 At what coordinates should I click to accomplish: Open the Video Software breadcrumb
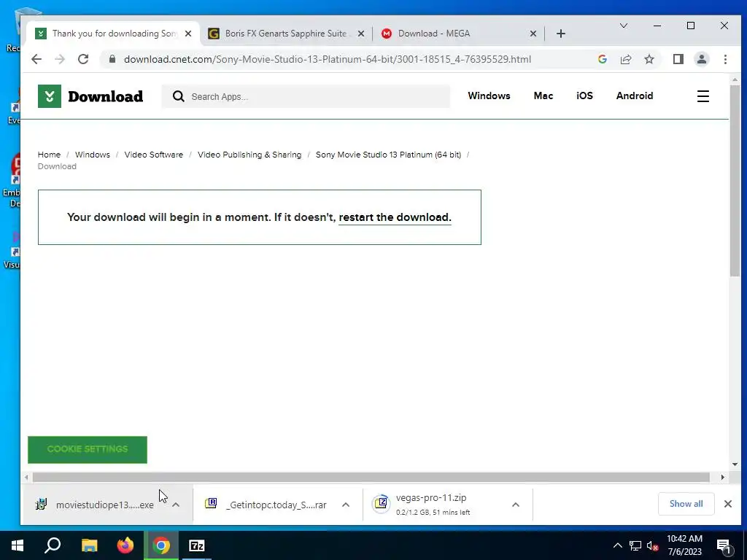153,155
